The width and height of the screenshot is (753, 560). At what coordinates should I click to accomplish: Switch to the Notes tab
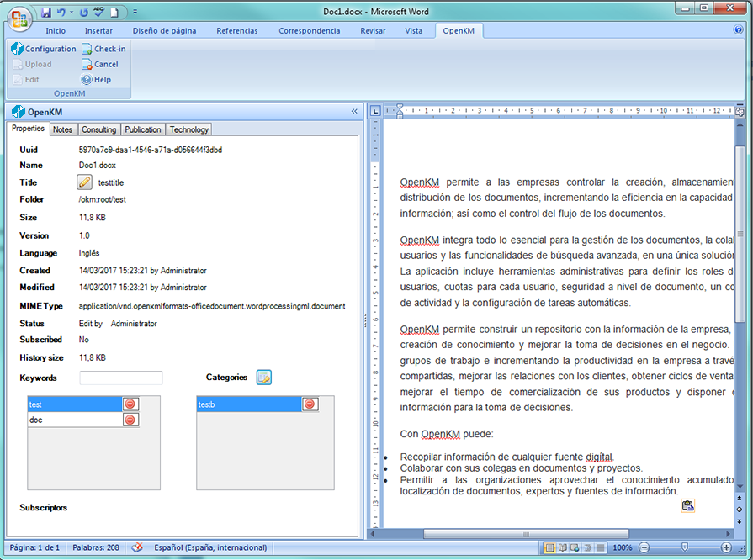(x=62, y=129)
